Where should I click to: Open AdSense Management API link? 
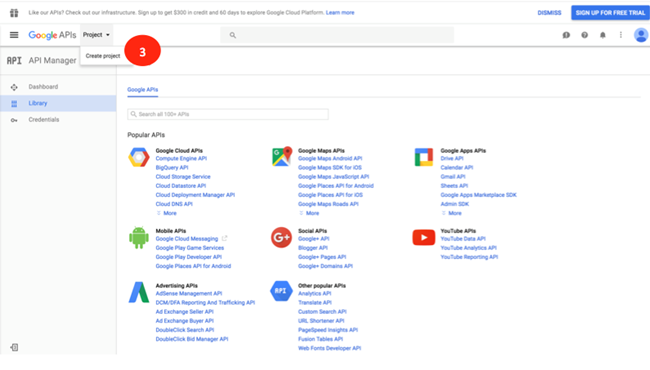[189, 293]
